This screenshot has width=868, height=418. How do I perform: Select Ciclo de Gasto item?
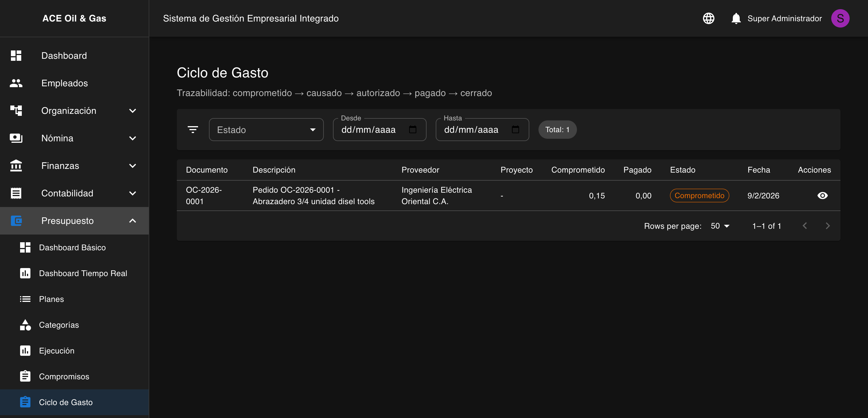coord(74,402)
